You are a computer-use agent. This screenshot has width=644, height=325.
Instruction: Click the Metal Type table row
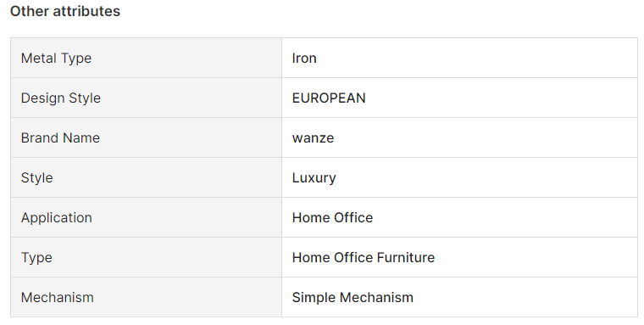[x=324, y=58]
